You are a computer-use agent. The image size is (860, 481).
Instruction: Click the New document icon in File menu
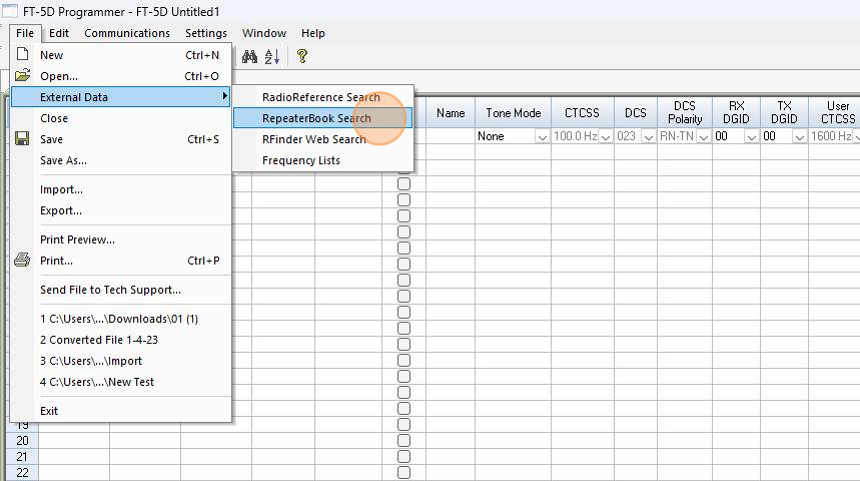(x=22, y=54)
